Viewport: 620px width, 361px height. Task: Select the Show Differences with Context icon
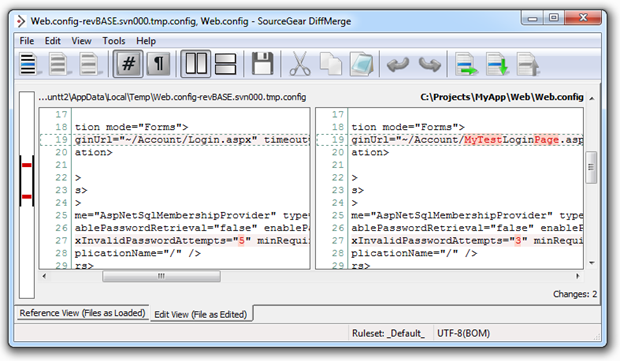(x=89, y=64)
